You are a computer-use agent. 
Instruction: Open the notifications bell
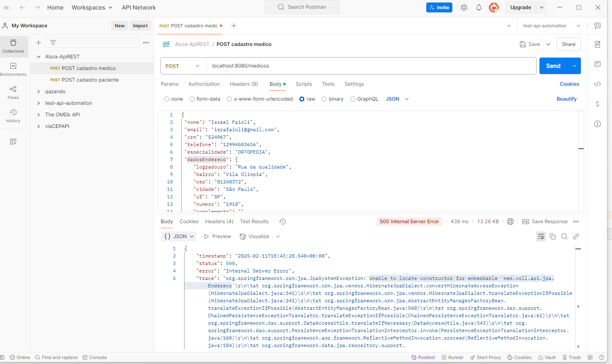point(479,7)
